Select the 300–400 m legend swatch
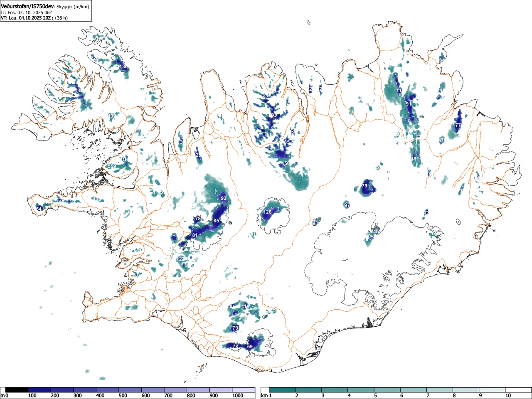 pyautogui.click(x=85, y=390)
